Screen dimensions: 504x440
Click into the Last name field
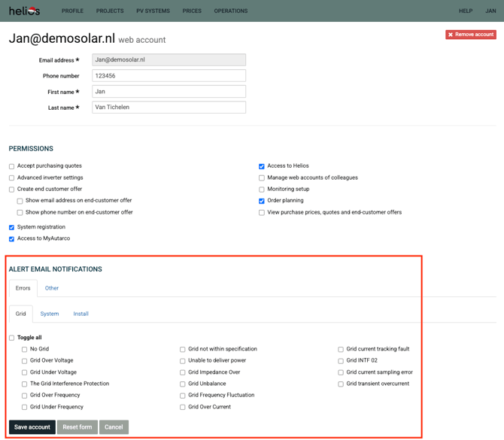click(x=169, y=107)
